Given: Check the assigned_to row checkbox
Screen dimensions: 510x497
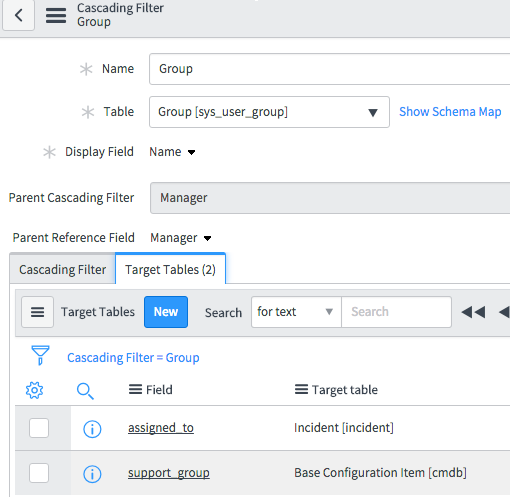Looking at the screenshot, I should [39, 428].
